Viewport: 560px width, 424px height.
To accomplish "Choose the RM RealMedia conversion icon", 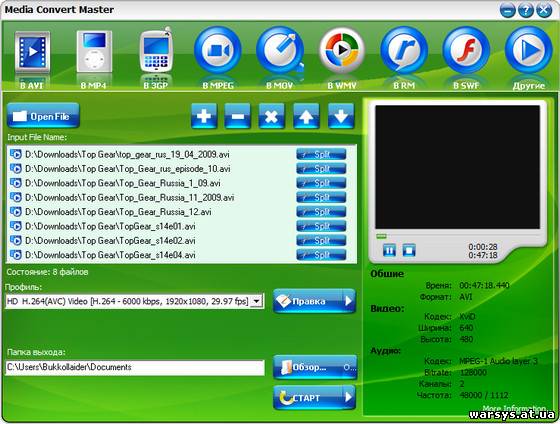I will tap(404, 50).
